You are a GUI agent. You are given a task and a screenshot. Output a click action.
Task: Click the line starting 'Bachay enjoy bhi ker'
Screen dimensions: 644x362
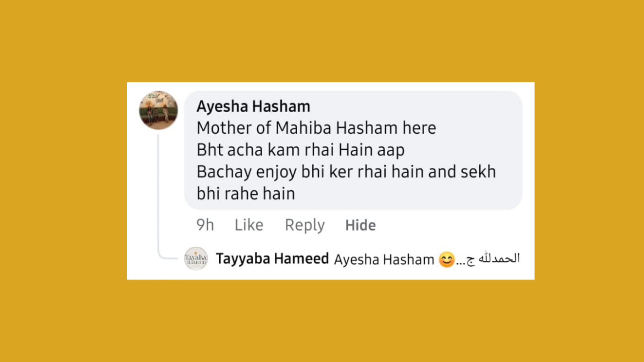pos(346,172)
